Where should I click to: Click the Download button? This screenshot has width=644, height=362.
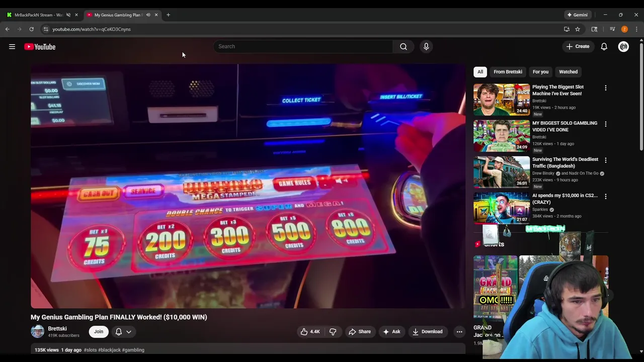[x=427, y=331]
